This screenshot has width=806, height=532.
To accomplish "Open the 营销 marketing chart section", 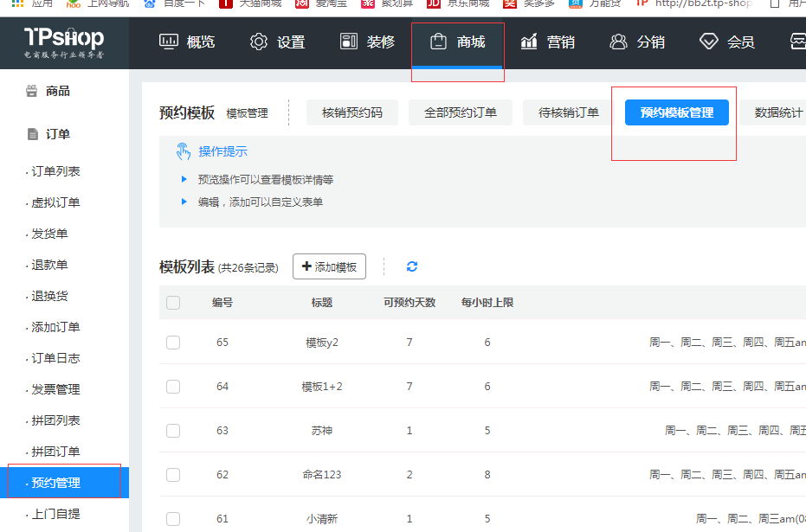I will coord(547,42).
